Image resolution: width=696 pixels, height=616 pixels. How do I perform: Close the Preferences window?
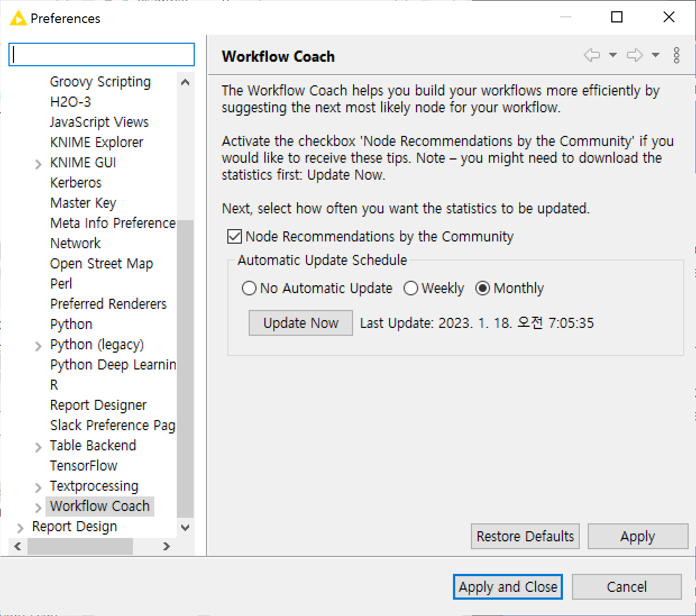pyautogui.click(x=669, y=17)
